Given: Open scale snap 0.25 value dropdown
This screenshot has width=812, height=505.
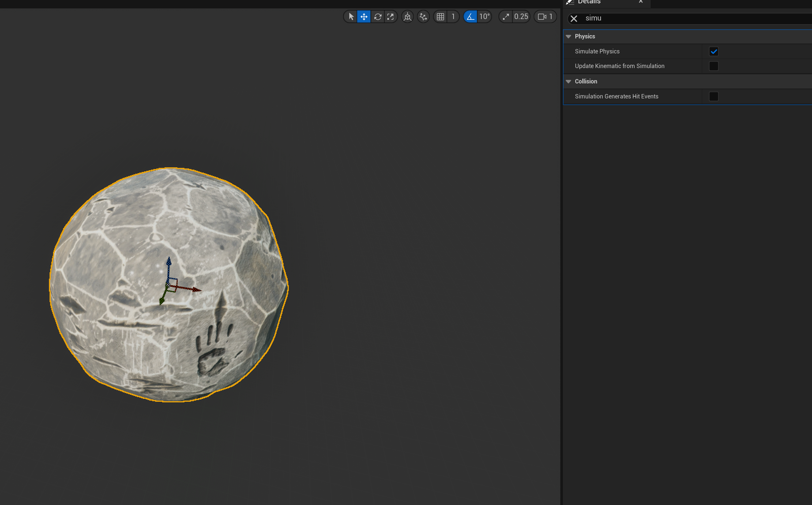Looking at the screenshot, I should [521, 17].
